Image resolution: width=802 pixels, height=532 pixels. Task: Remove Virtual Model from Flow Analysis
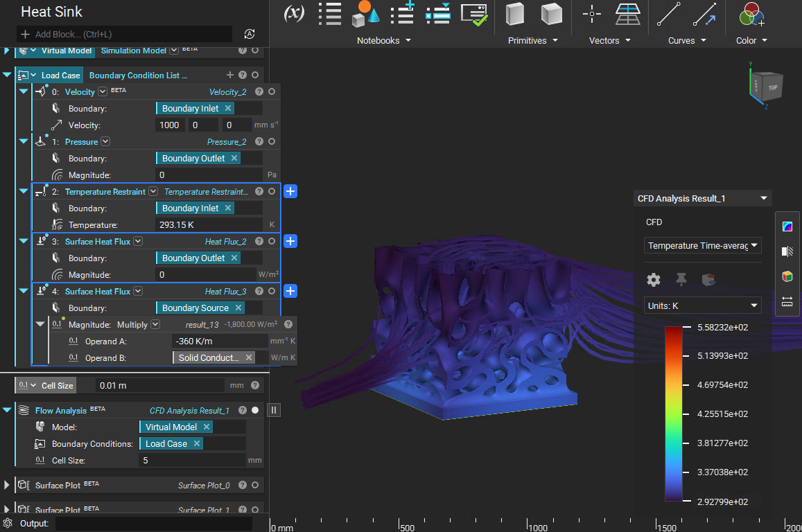point(207,427)
